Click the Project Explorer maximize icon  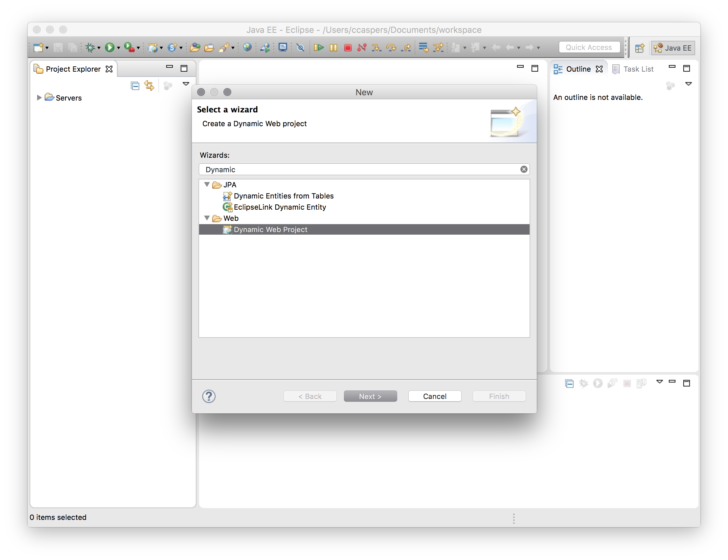185,68
